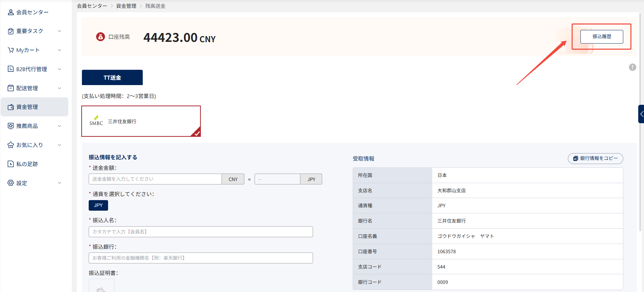Screen dimensions: 644x292
Task: Click the account number value 1063578
Action: click(x=447, y=252)
